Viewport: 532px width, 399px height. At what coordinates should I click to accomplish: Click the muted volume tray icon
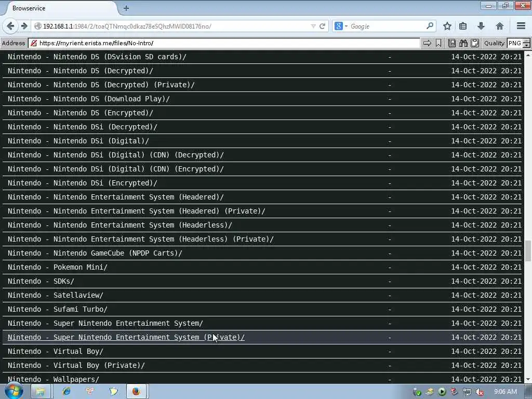click(480, 392)
